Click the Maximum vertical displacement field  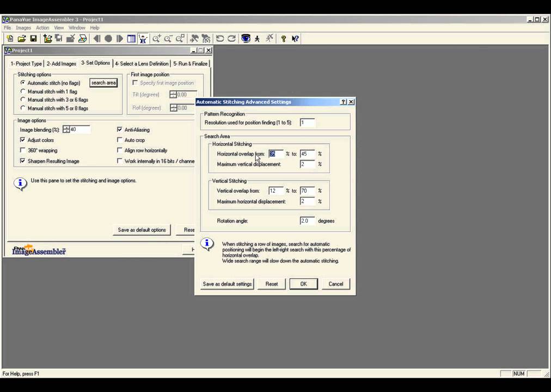(308, 164)
